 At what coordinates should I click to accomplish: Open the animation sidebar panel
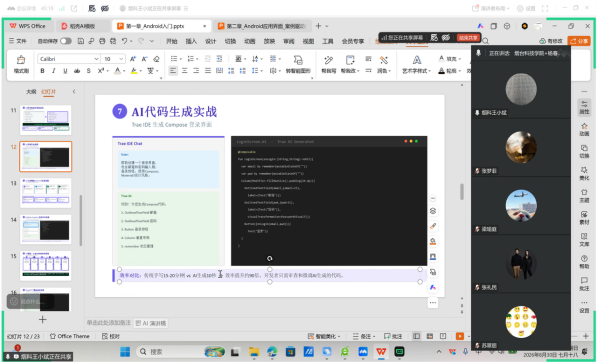584,129
